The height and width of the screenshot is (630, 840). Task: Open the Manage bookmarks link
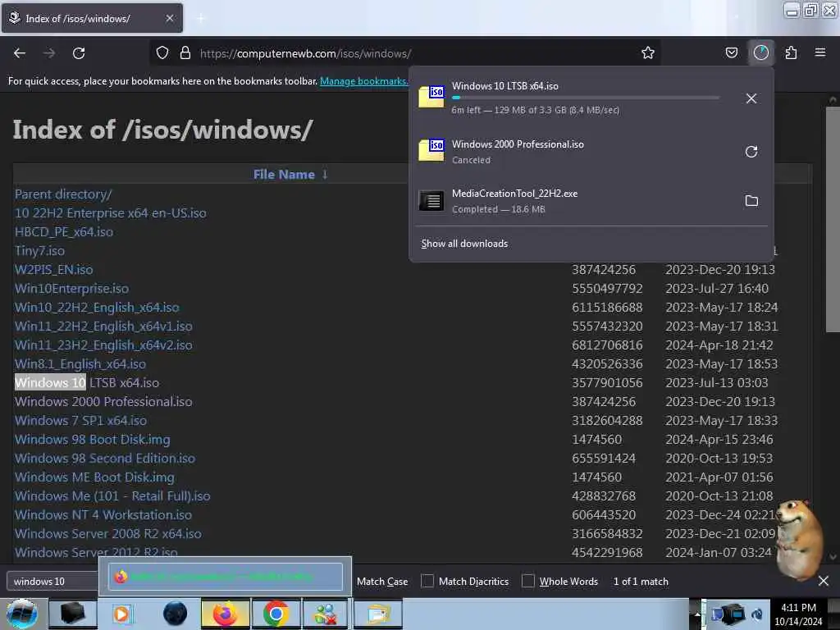coord(363,81)
